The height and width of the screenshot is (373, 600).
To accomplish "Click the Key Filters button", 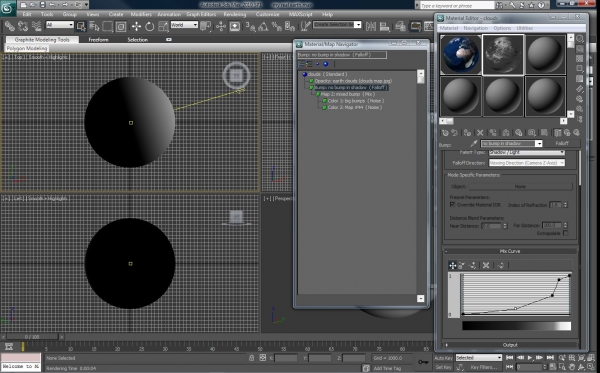I will tap(483, 367).
